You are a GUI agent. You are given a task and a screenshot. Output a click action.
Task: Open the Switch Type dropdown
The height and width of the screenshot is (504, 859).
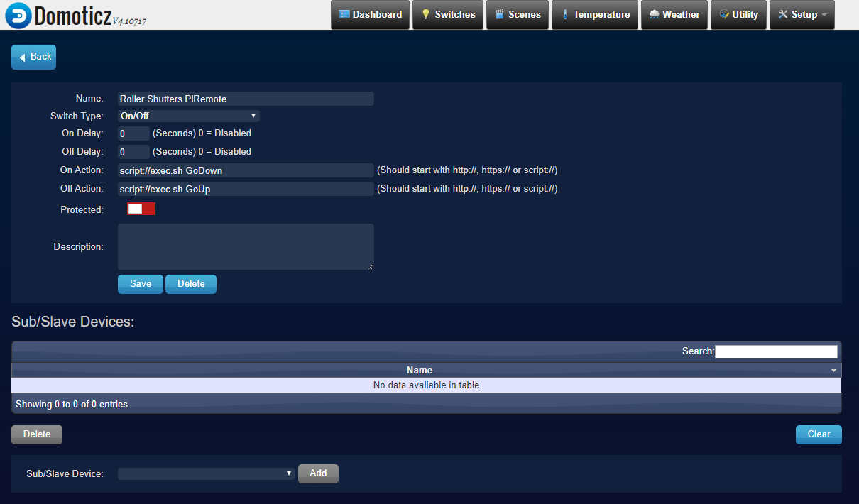point(188,116)
